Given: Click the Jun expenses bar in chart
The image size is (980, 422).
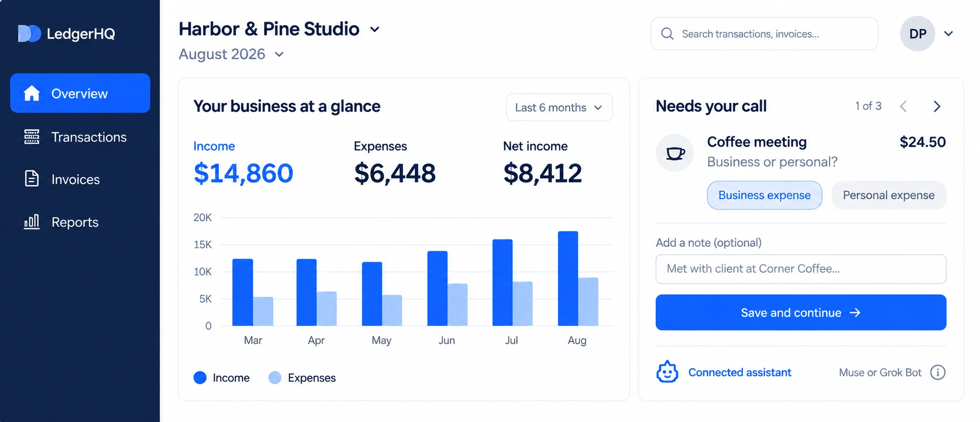Looking at the screenshot, I should click(457, 305).
